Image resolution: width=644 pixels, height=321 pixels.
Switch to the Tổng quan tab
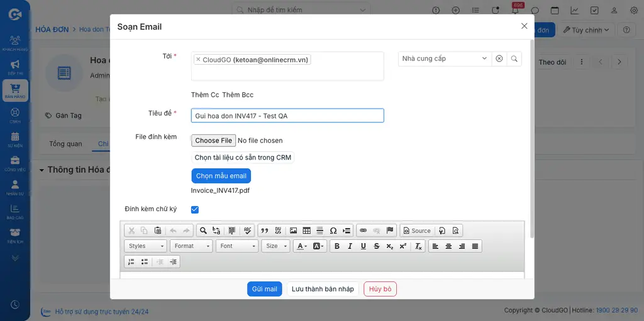pos(65,144)
